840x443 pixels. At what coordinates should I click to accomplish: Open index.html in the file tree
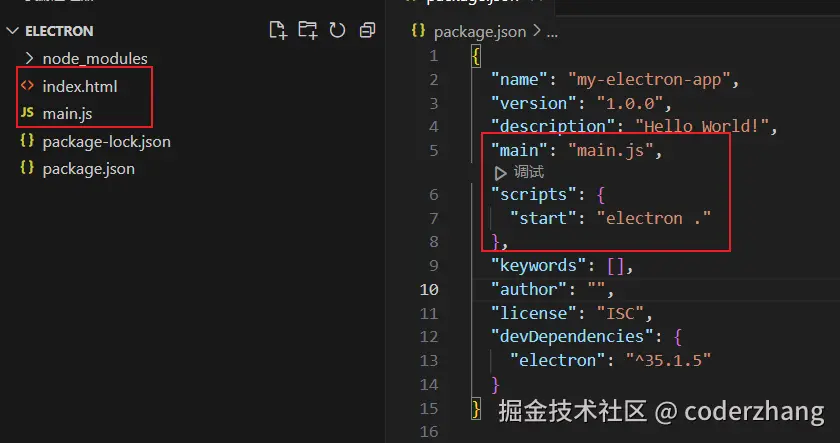click(80, 86)
